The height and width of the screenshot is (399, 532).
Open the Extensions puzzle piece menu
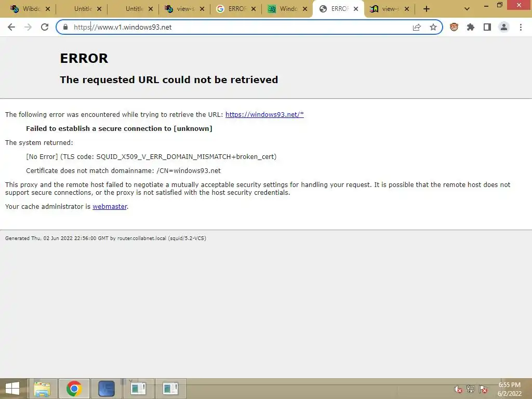471,27
